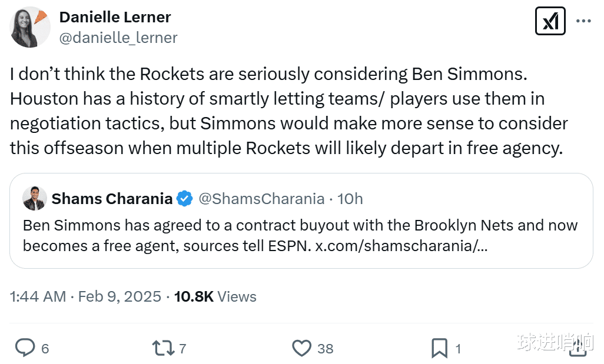Open the @danielle_lerner handle link
This screenshot has width=604, height=364.
tap(118, 38)
